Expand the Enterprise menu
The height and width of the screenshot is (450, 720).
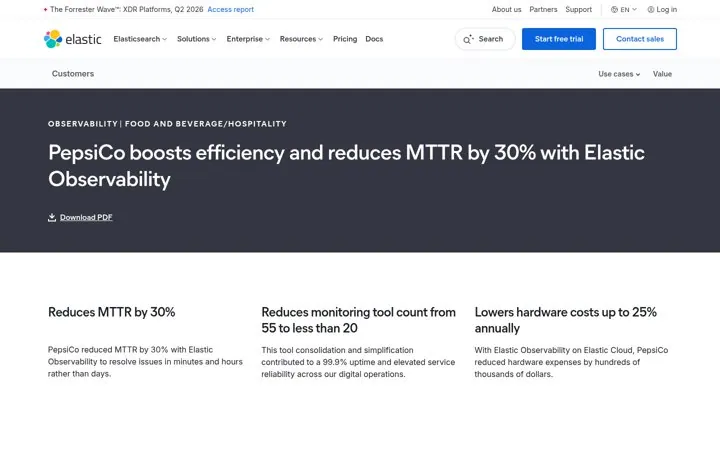[248, 39]
